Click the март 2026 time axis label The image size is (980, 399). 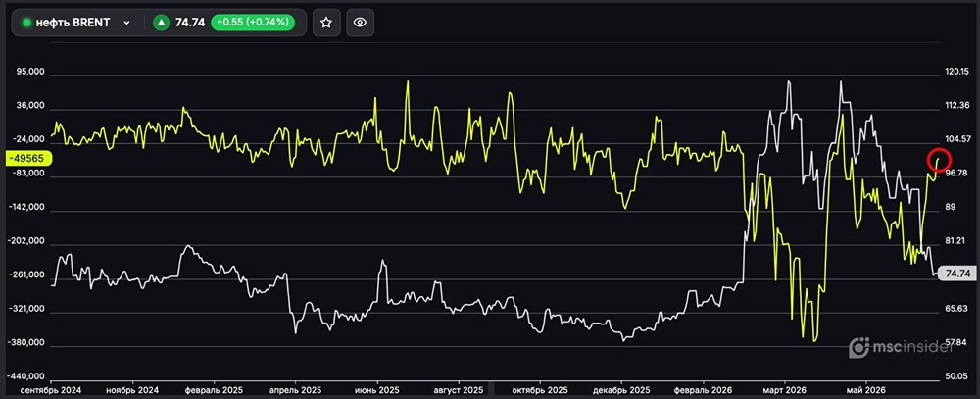(x=786, y=389)
